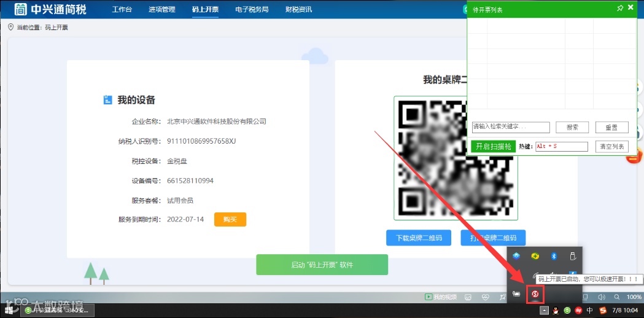Open the Windows Start button
The width and height of the screenshot is (644, 318).
pyautogui.click(x=9, y=310)
